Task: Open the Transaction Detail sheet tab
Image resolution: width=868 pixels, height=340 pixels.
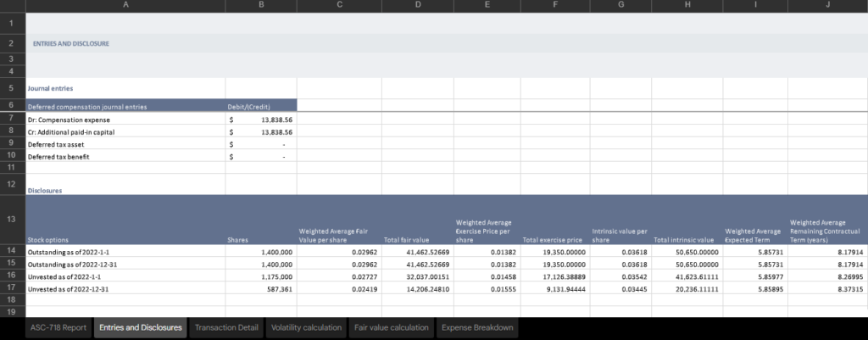Action: [x=226, y=328]
